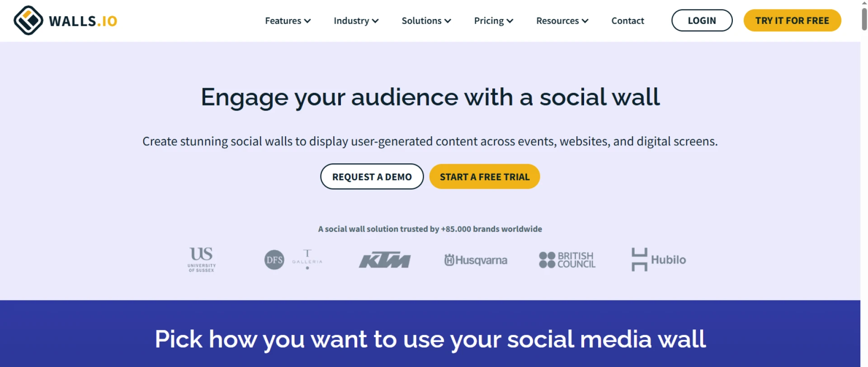Viewport: 868px width, 367px height.
Task: Click the 85.000 brands trusted text
Action: (x=429, y=229)
